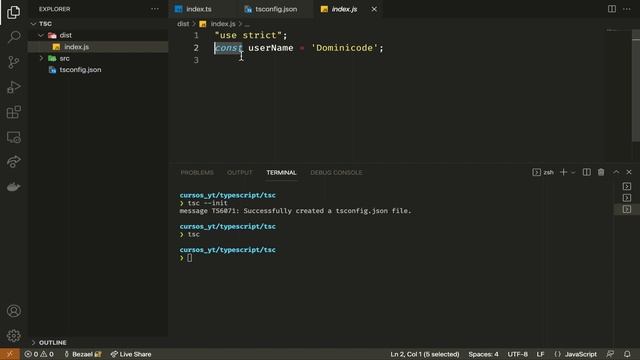
Task: Switch to the Problems panel tab
Action: [197, 173]
